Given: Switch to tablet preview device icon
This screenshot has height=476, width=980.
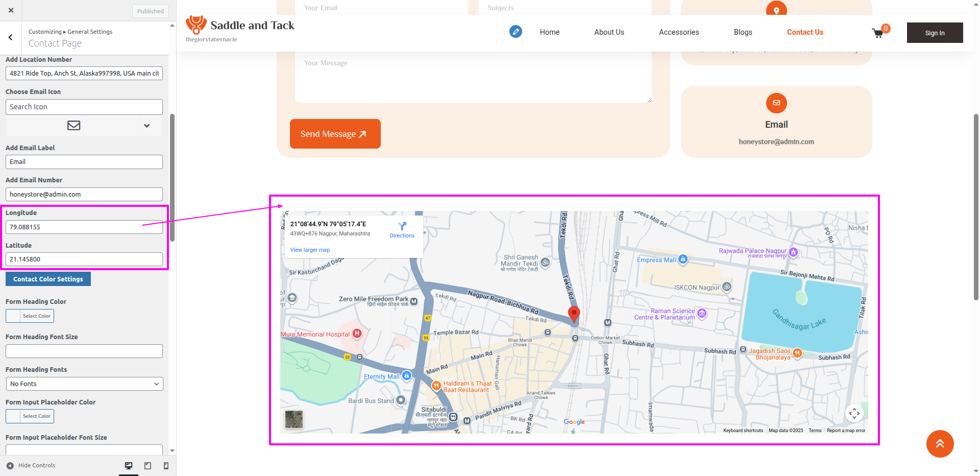Looking at the screenshot, I should tap(148, 465).
